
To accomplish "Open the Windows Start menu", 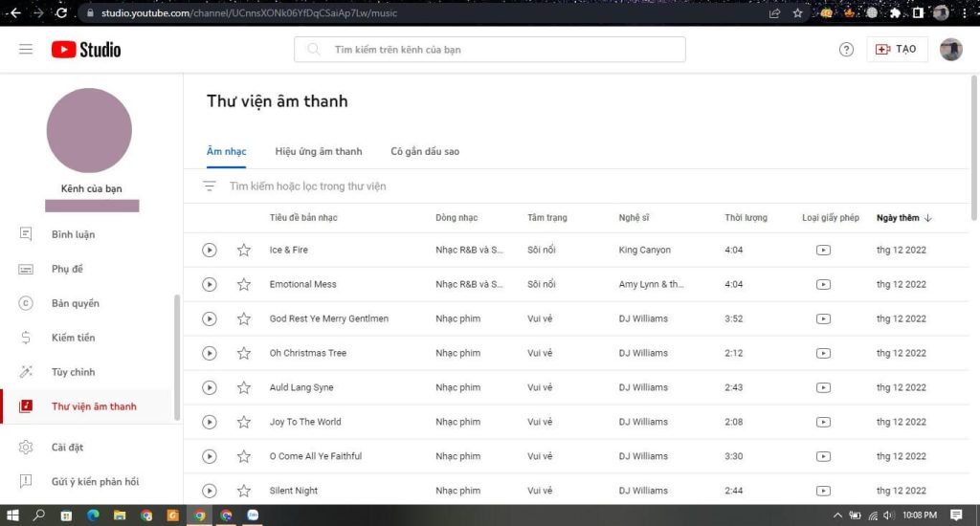I will point(12,515).
